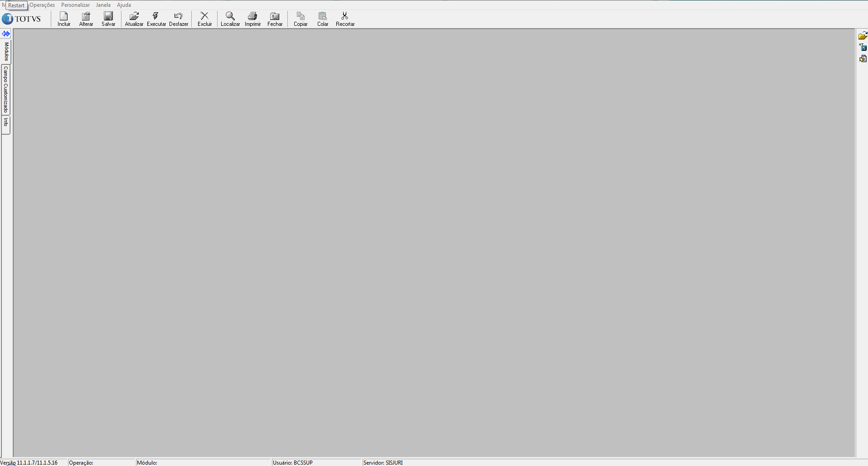This screenshot has height=466, width=868.
Task: Open the Ajuda menu
Action: [x=124, y=5]
